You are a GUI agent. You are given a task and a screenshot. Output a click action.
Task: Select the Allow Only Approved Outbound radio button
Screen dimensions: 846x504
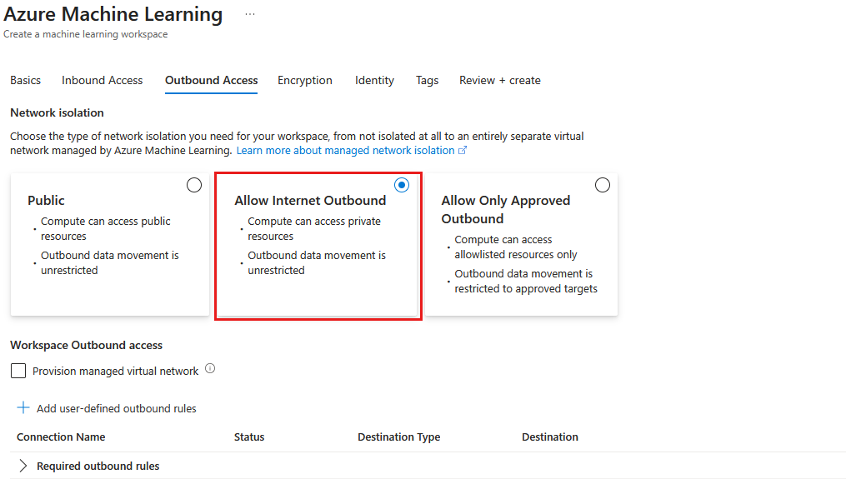603,185
